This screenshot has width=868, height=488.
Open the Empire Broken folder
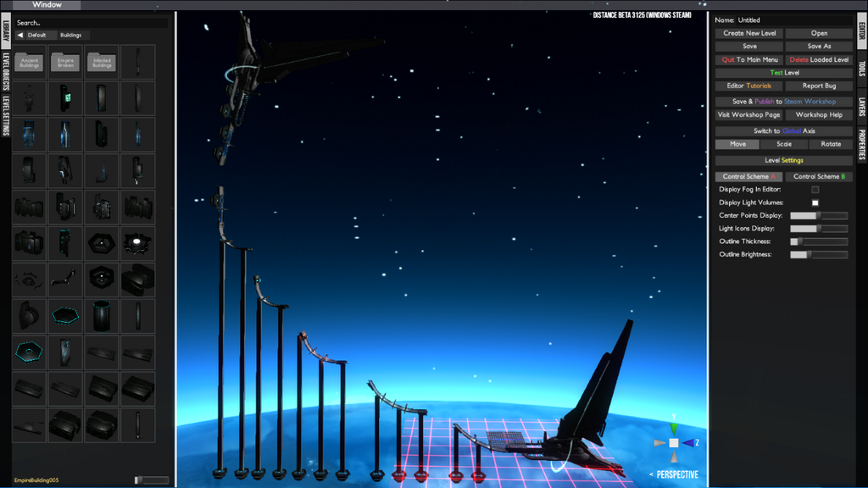65,63
